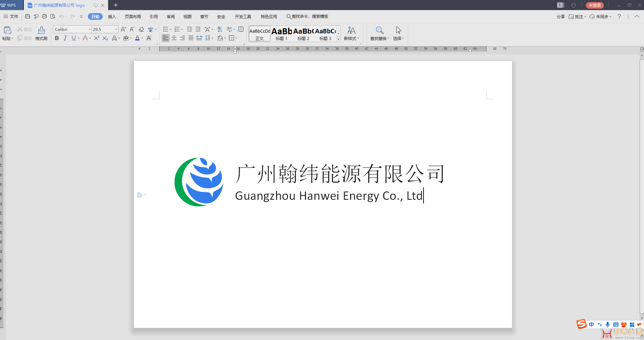Click the font color A swatch

pos(137,38)
